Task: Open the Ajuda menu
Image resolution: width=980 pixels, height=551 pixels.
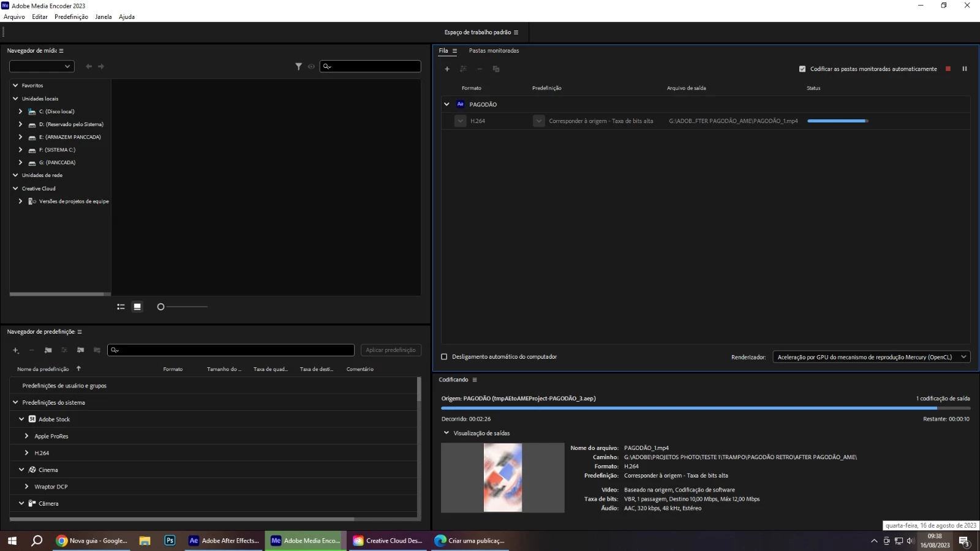Action: tap(127, 17)
